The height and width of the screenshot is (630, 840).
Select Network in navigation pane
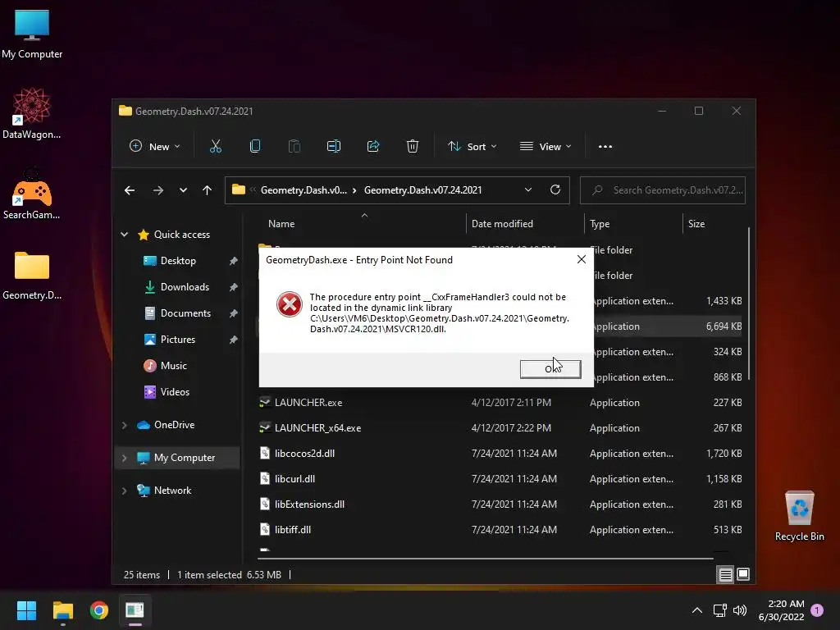click(x=172, y=491)
